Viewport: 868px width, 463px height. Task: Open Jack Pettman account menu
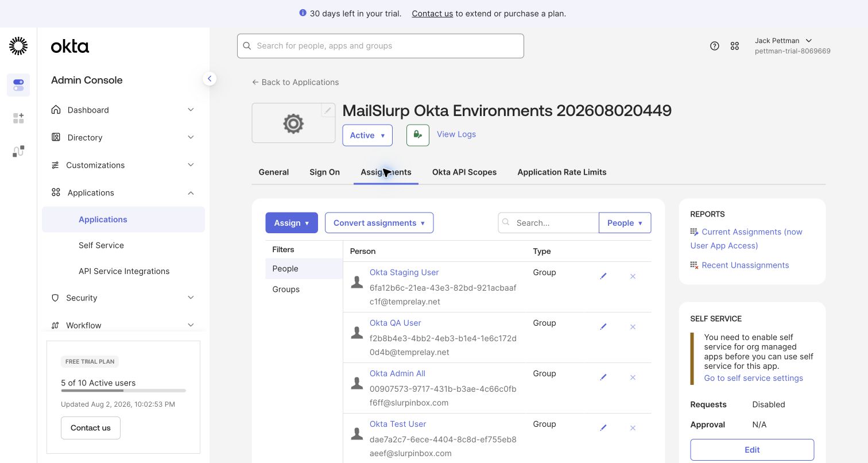[792, 46]
